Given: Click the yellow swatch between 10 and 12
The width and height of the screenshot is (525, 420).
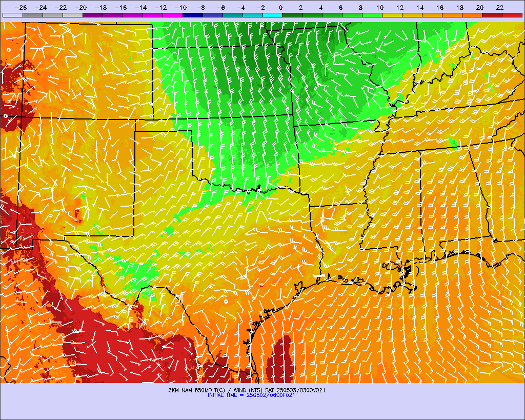Looking at the screenshot, I should point(392,15).
